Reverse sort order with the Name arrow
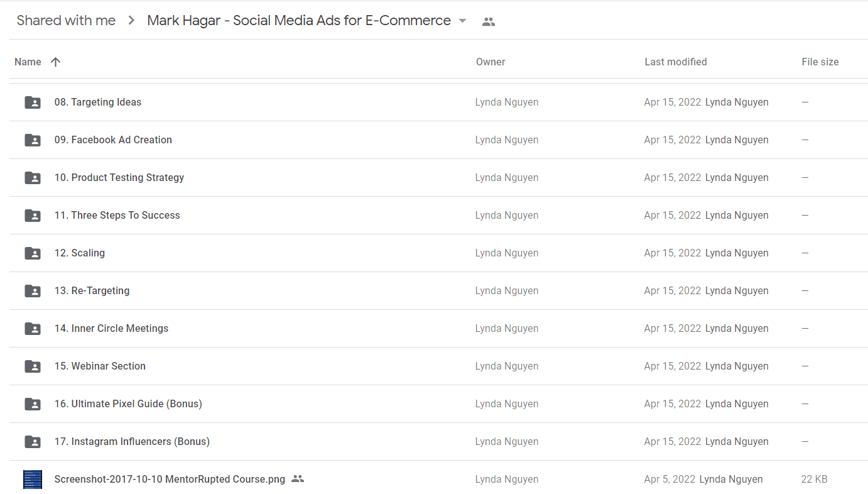 click(56, 62)
